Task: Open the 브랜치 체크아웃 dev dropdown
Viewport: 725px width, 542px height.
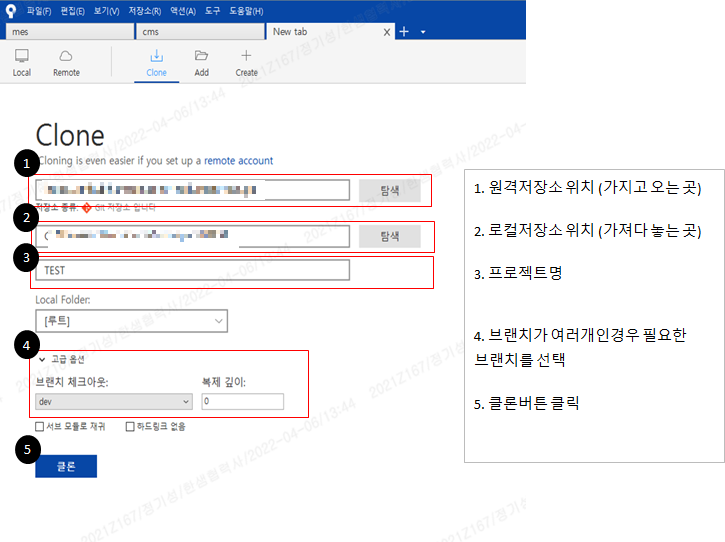Action: [x=114, y=401]
